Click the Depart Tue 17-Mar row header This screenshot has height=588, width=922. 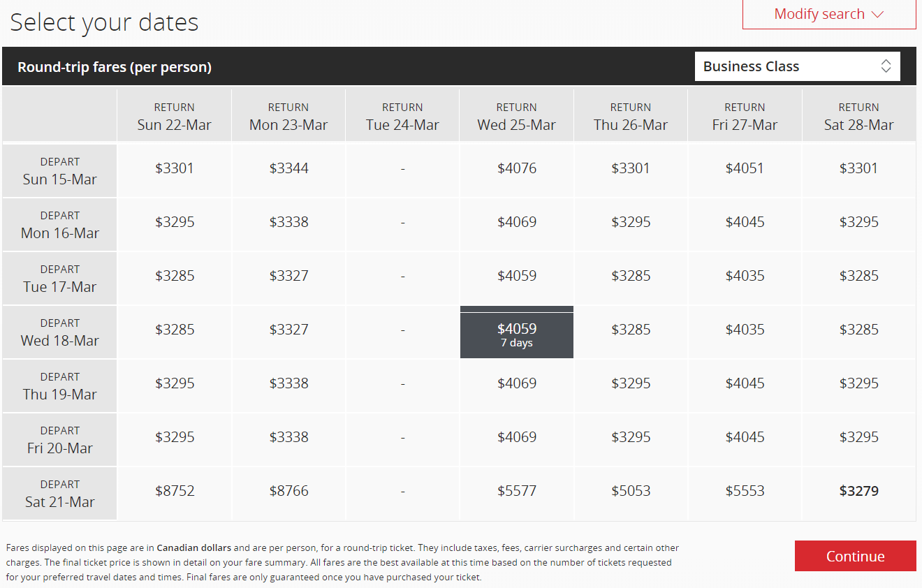tap(60, 279)
